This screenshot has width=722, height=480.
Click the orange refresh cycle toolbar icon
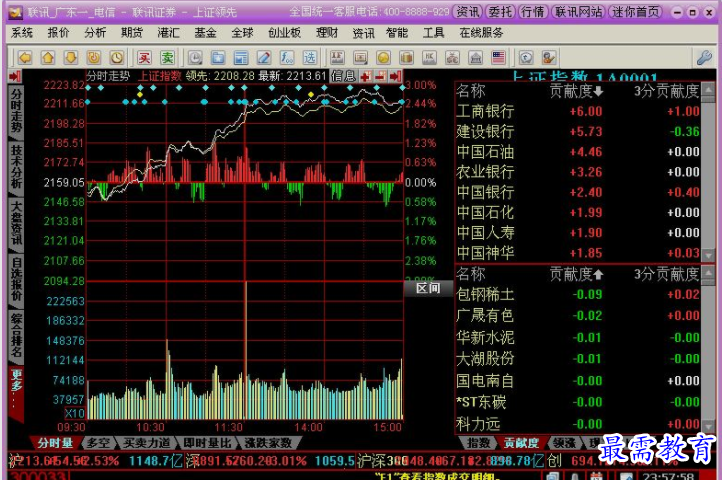tap(94, 58)
